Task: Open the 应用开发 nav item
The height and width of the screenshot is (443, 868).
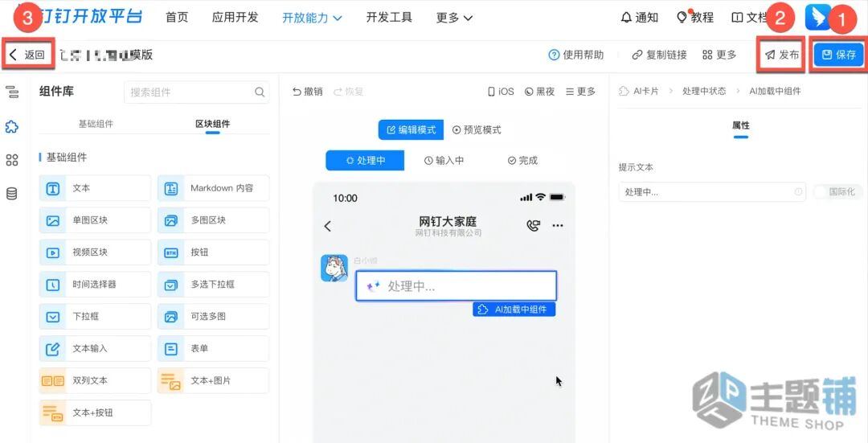Action: (x=235, y=17)
